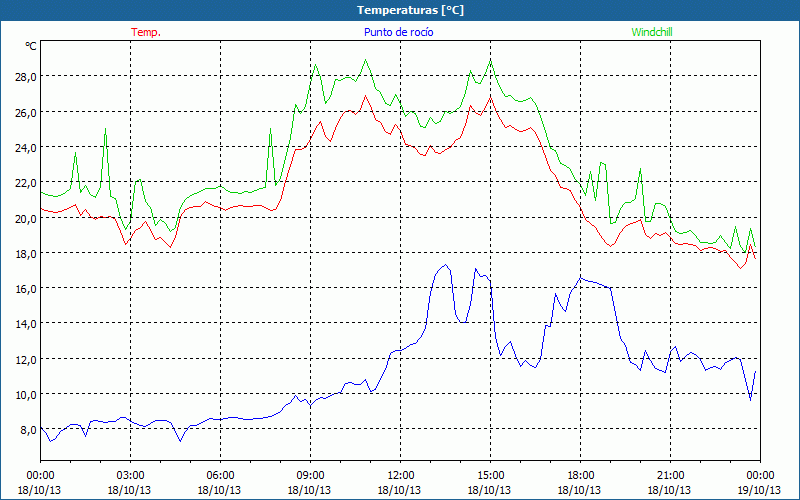800x500 pixels.
Task: Click the Temperaturas [°C] chart title
Action: 410,10
